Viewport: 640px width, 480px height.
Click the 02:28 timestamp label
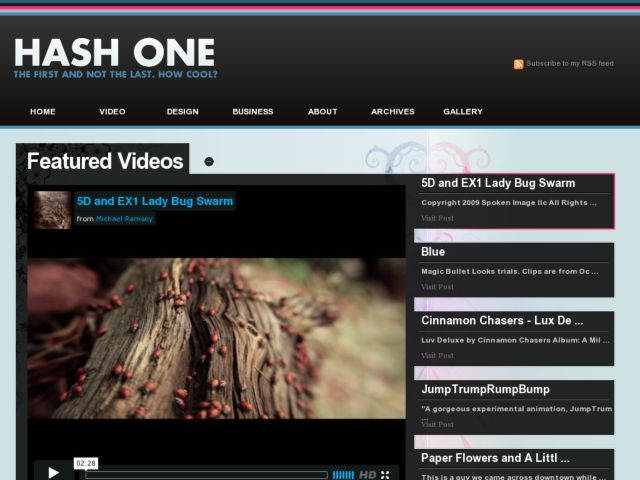[x=86, y=463]
